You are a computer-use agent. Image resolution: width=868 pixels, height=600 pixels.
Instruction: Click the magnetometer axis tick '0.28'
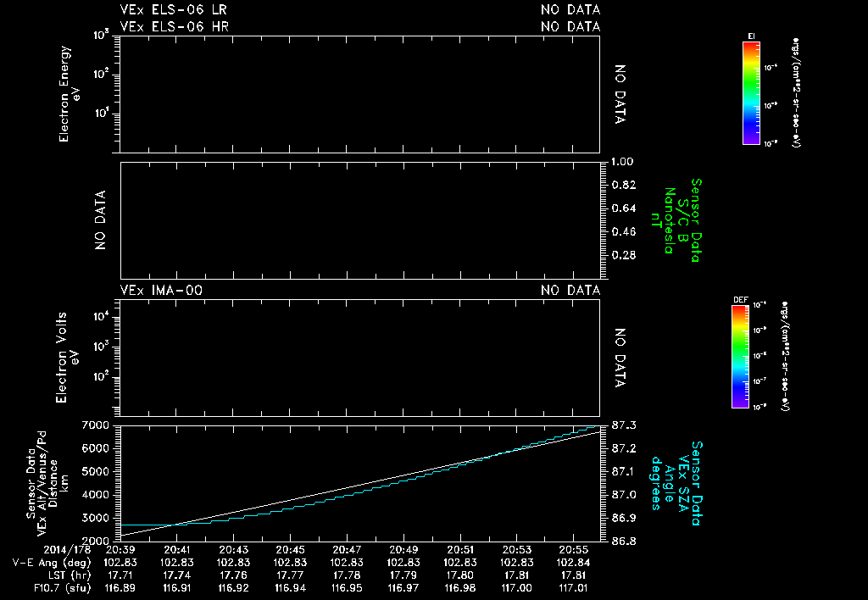[x=624, y=255]
